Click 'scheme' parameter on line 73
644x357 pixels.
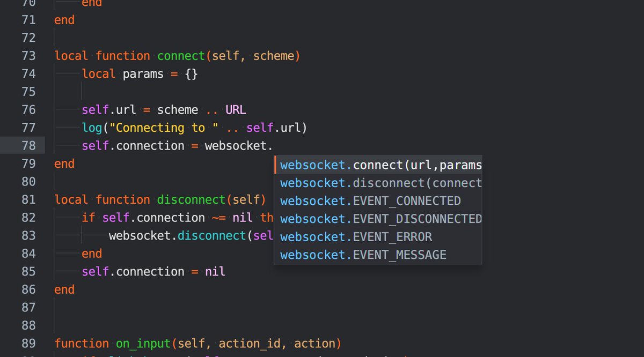274,56
